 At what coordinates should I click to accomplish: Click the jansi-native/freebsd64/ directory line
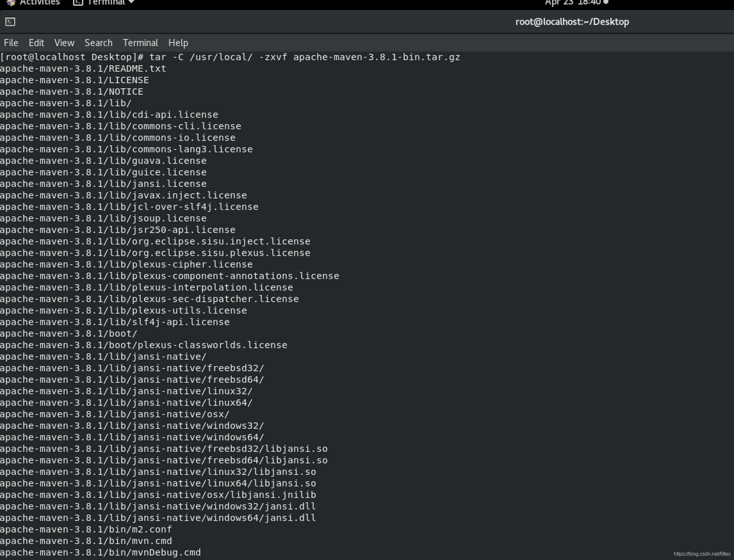point(132,380)
